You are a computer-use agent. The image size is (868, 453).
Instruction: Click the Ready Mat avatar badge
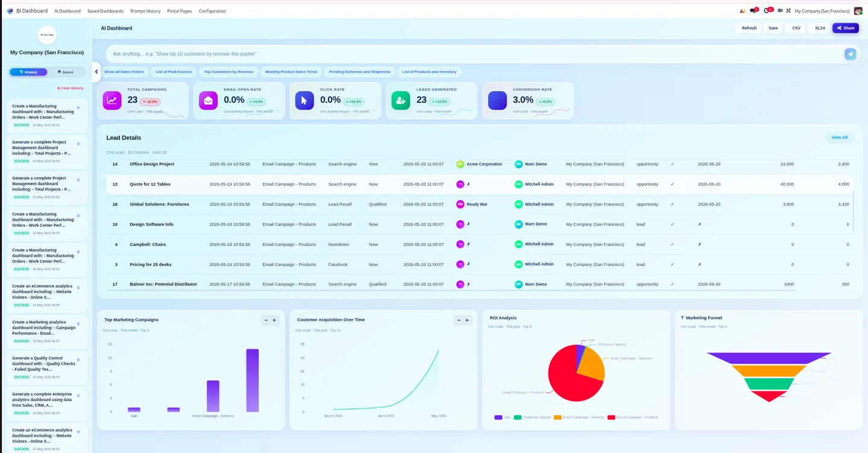pos(461,204)
